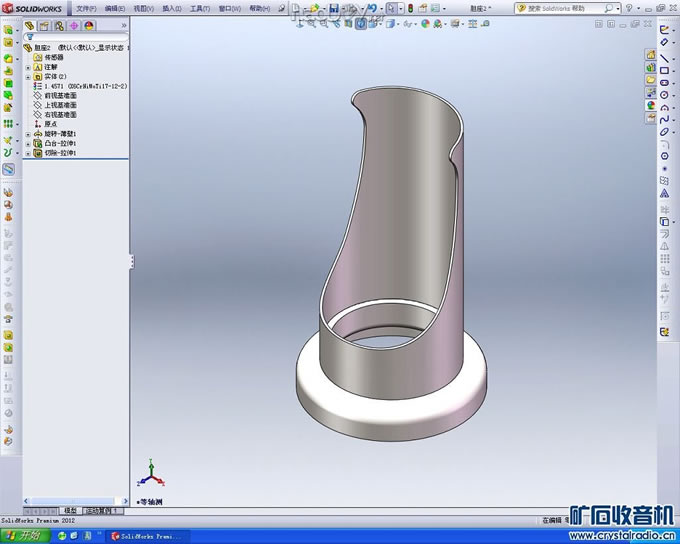Click the Undo arrow icon
680x544 pixels.
pos(371,8)
